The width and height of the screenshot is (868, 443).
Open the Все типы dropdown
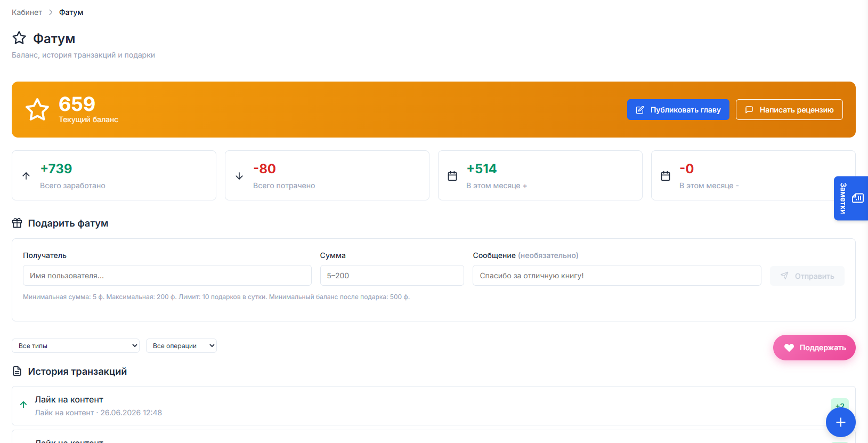pos(76,345)
